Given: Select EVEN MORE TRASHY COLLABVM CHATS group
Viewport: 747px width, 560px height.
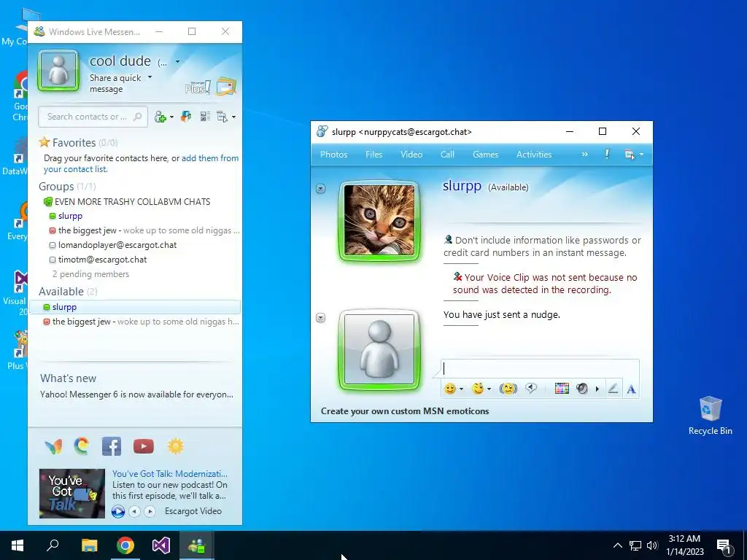Looking at the screenshot, I should point(132,202).
